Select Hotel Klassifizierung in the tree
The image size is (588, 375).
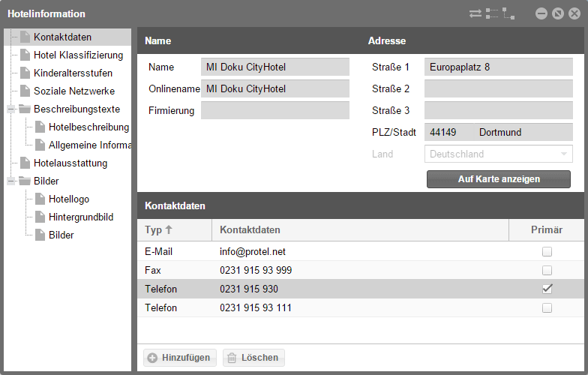point(78,55)
